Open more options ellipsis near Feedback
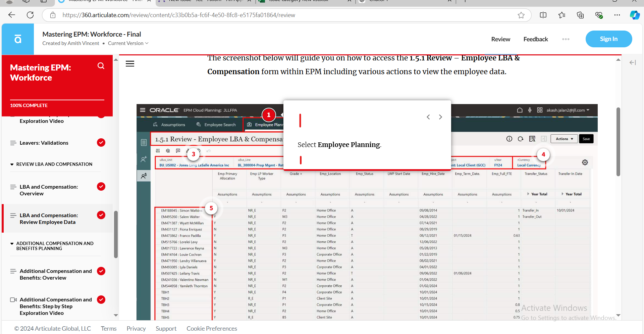The width and height of the screenshot is (644, 334). click(x=566, y=39)
